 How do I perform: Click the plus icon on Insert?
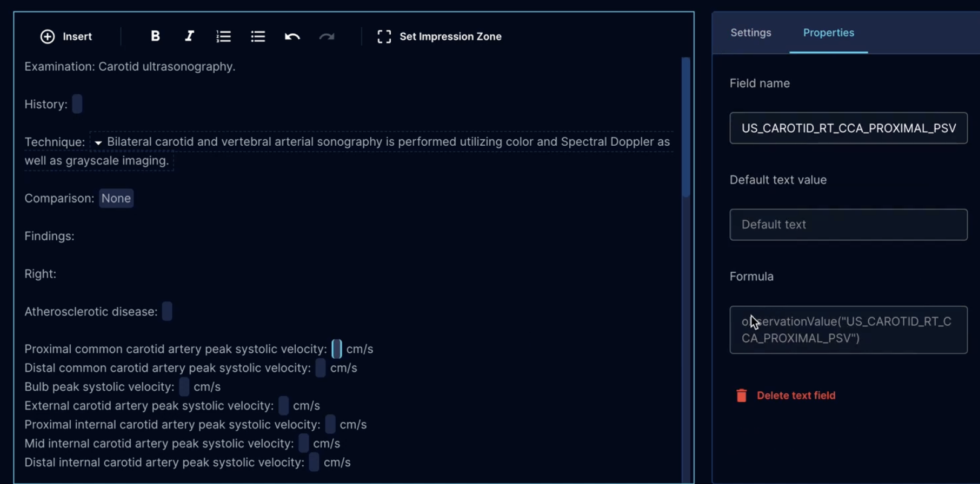[x=47, y=36]
